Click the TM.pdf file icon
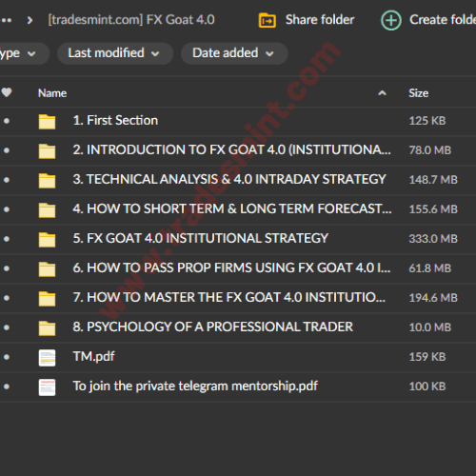The height and width of the screenshot is (476, 476). tap(47, 358)
